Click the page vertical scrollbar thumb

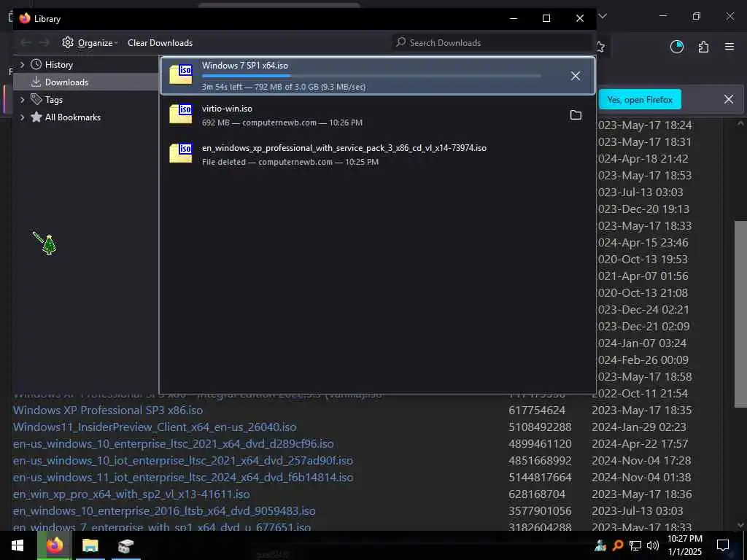[x=740, y=314]
